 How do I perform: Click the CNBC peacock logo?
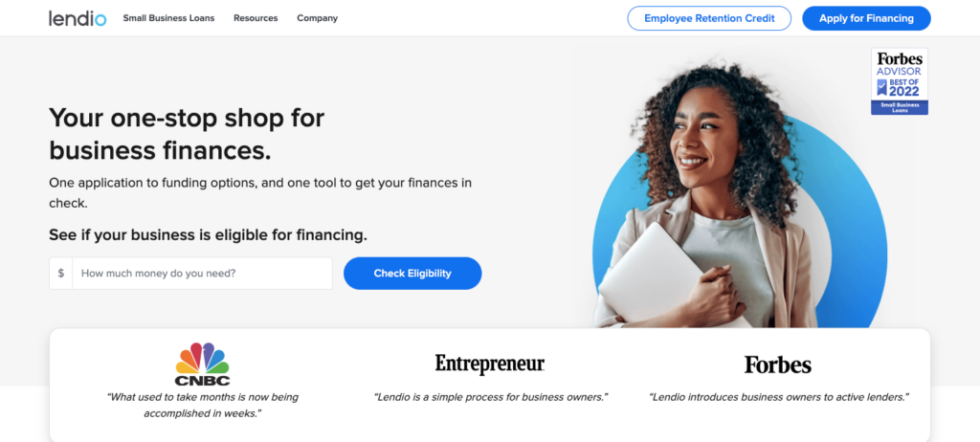203,364
